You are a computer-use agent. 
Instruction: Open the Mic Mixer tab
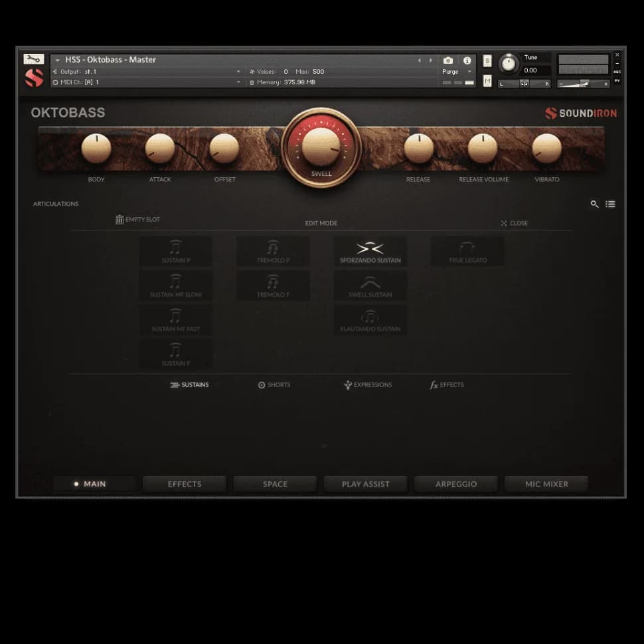tap(546, 484)
